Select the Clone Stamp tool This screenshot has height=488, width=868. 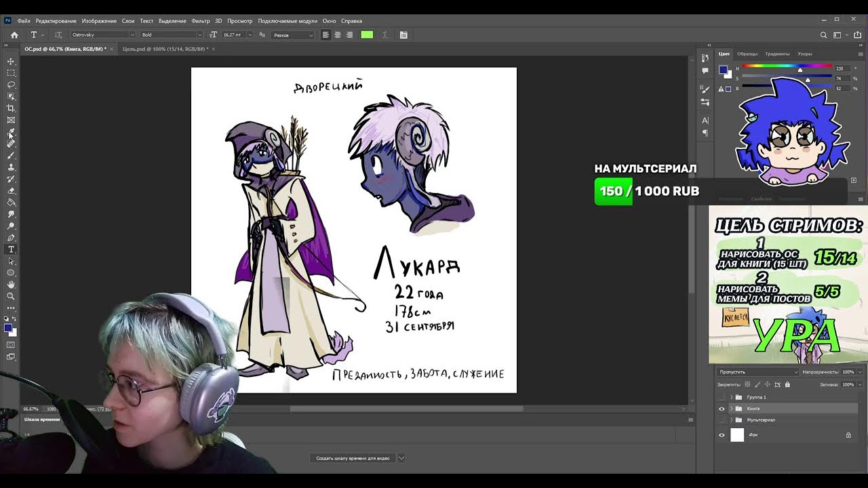click(x=11, y=167)
